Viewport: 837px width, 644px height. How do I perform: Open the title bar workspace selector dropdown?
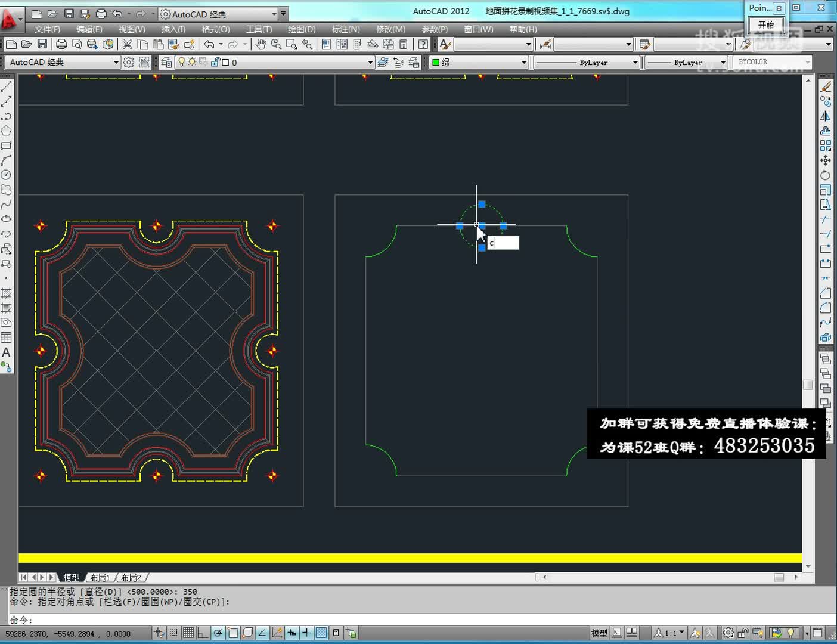(x=218, y=14)
